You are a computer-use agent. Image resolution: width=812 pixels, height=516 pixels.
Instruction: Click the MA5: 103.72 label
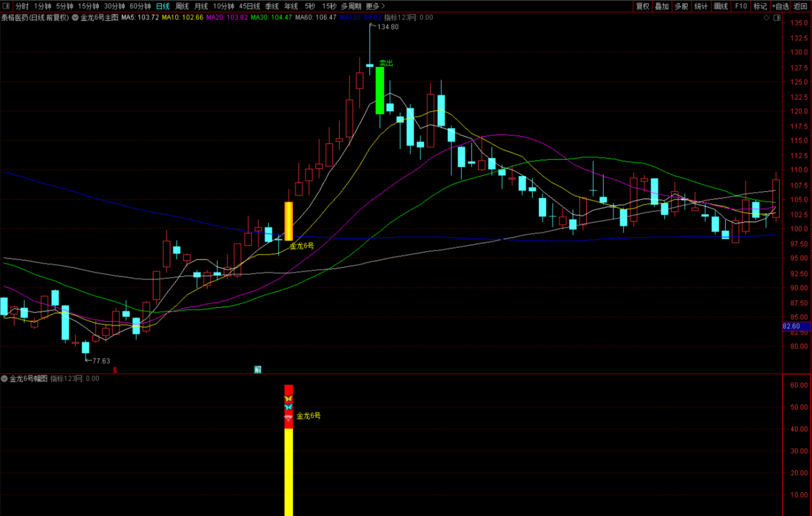[140, 18]
